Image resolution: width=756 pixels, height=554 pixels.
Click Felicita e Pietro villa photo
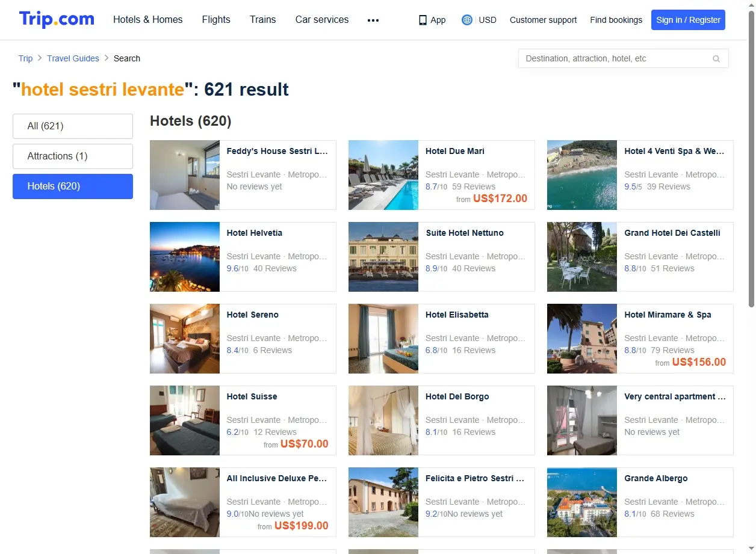click(383, 502)
